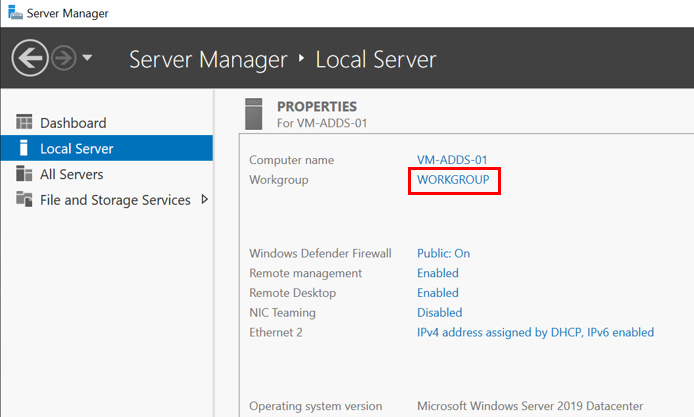Click Remote Desktop Enabled link
The height and width of the screenshot is (417, 694).
pos(438,293)
